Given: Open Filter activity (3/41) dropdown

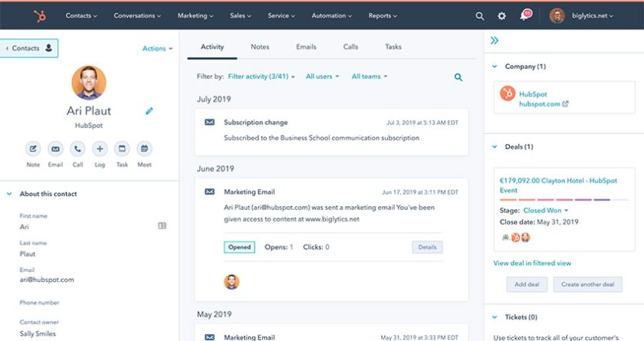Looking at the screenshot, I should pos(261,77).
